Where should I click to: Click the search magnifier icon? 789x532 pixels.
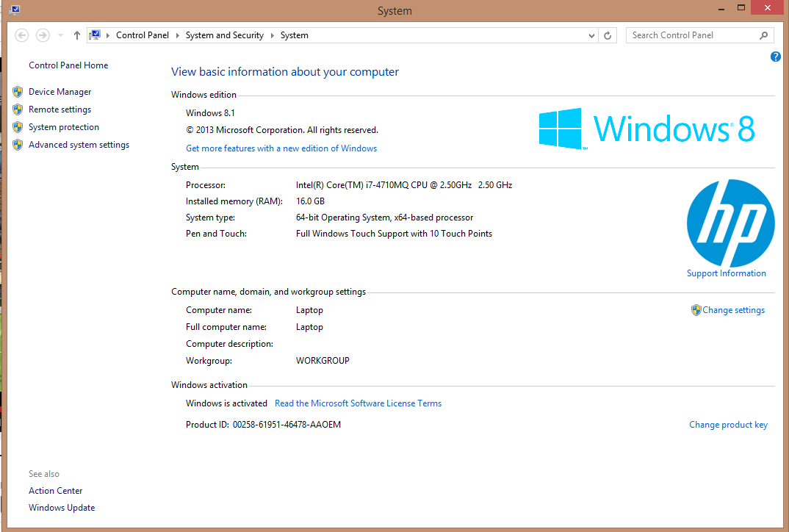coord(763,35)
